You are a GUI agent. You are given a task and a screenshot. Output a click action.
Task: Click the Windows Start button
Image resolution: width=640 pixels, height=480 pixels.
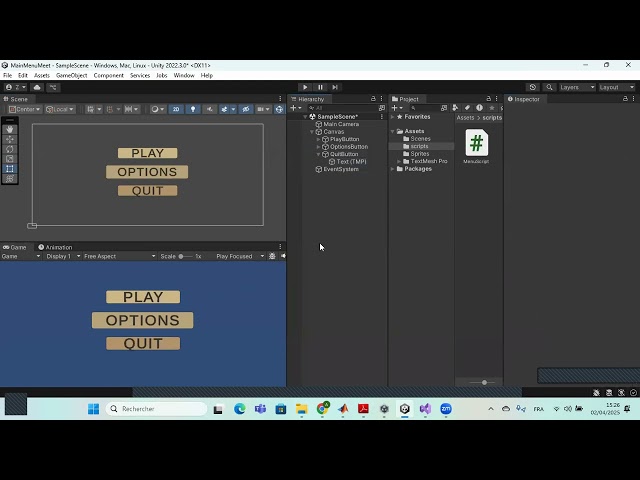tap(93, 409)
